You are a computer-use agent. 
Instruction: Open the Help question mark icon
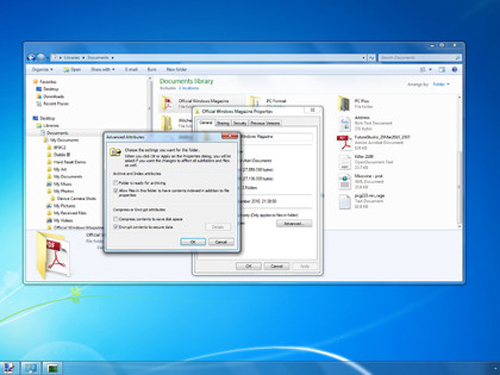point(454,70)
